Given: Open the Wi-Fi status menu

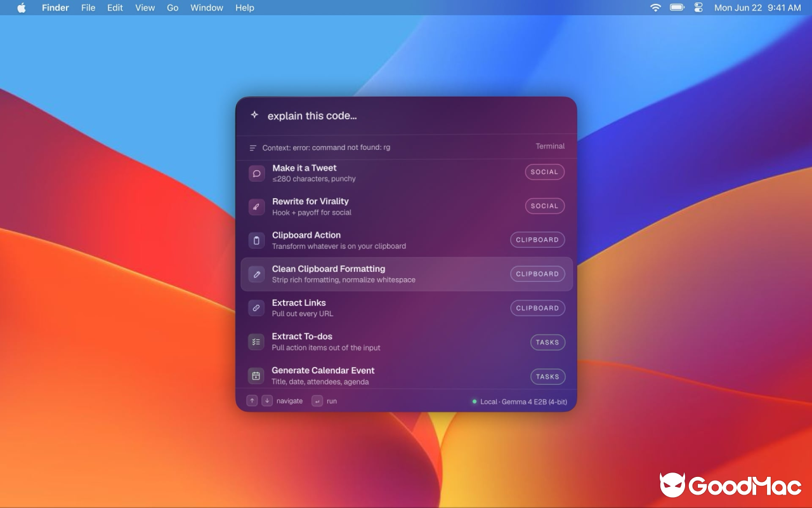Looking at the screenshot, I should coord(656,8).
